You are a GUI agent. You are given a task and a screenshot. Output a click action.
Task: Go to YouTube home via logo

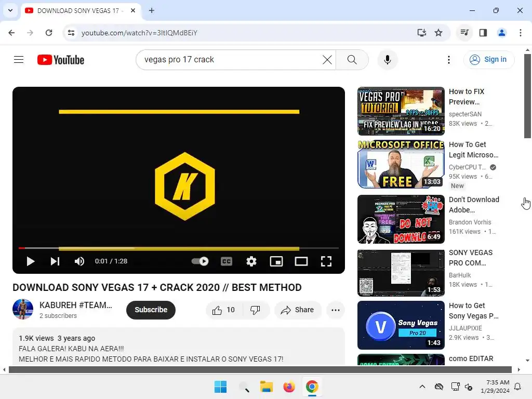61,60
